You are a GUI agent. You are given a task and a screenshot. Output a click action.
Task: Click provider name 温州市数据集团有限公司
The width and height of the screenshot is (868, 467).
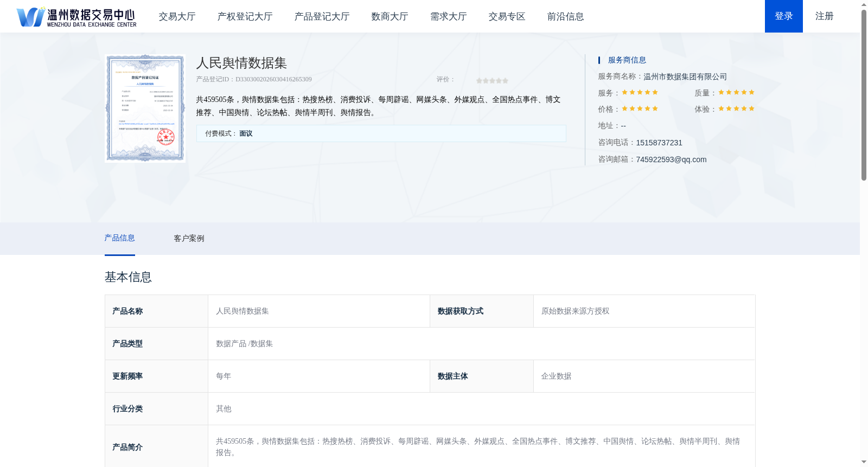tap(685, 76)
